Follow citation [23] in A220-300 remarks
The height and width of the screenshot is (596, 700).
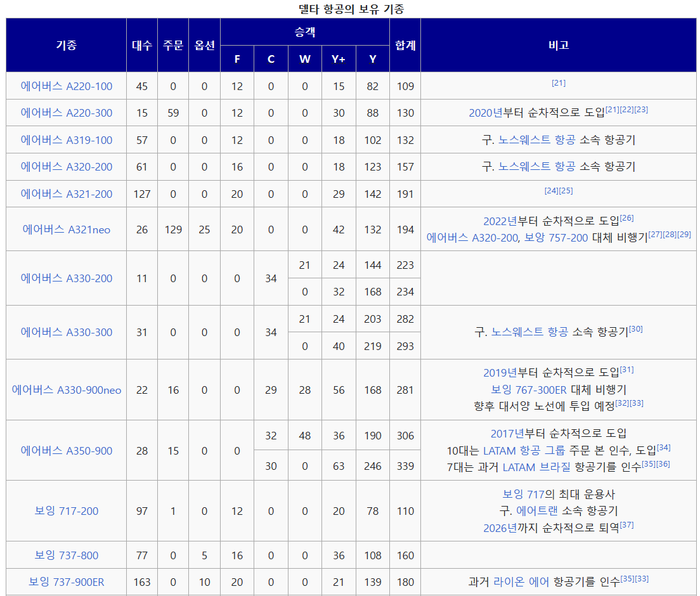[x=641, y=110]
